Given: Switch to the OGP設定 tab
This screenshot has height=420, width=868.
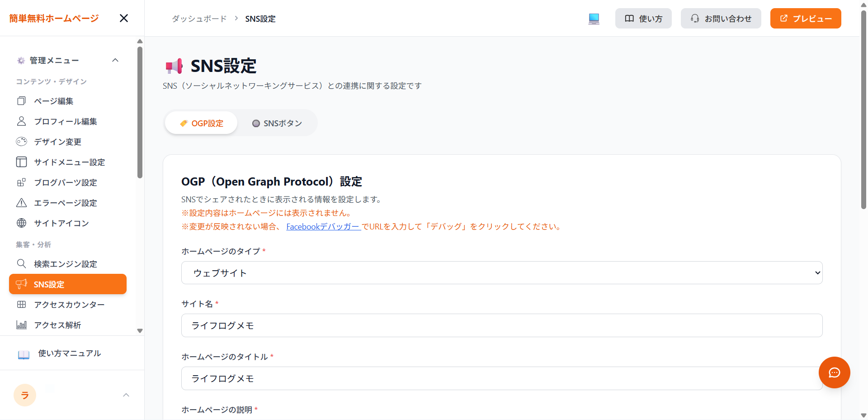Looking at the screenshot, I should coord(201,123).
